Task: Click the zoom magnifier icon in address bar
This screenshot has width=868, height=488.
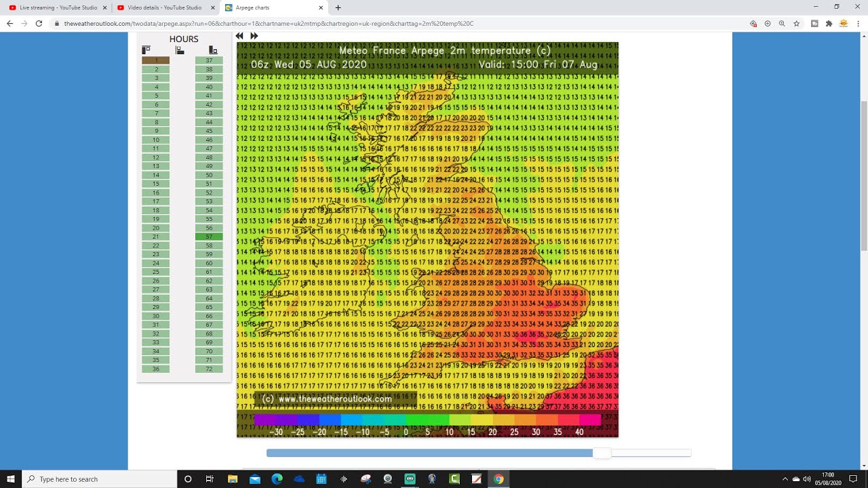Action: [x=782, y=23]
